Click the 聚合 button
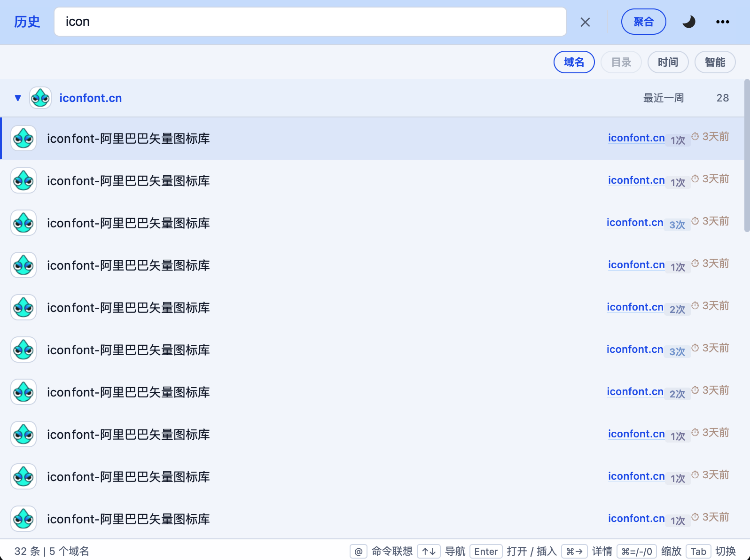 643,22
